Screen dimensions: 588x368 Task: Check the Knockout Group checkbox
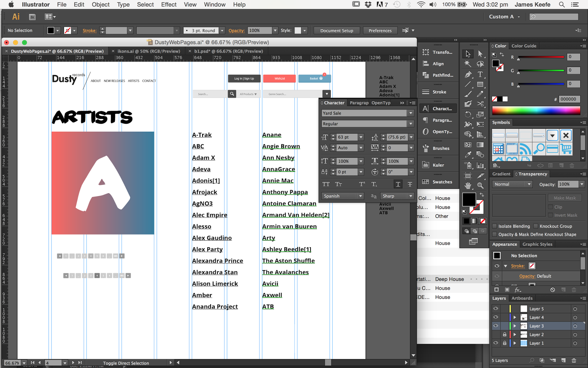point(536,226)
